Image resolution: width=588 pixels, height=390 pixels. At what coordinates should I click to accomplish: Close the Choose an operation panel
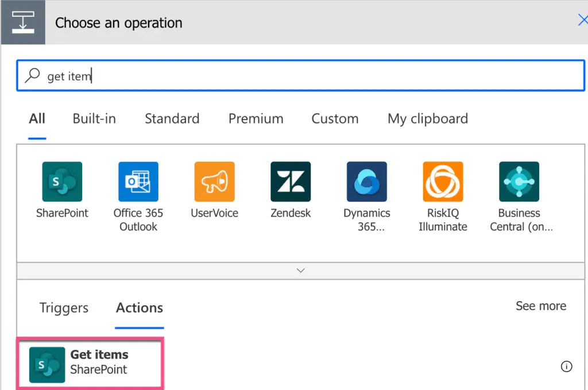[582, 20]
